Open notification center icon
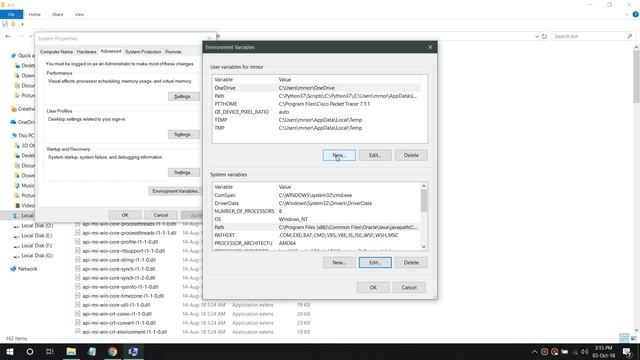This screenshot has height=360, width=640. pyautogui.click(x=627, y=351)
